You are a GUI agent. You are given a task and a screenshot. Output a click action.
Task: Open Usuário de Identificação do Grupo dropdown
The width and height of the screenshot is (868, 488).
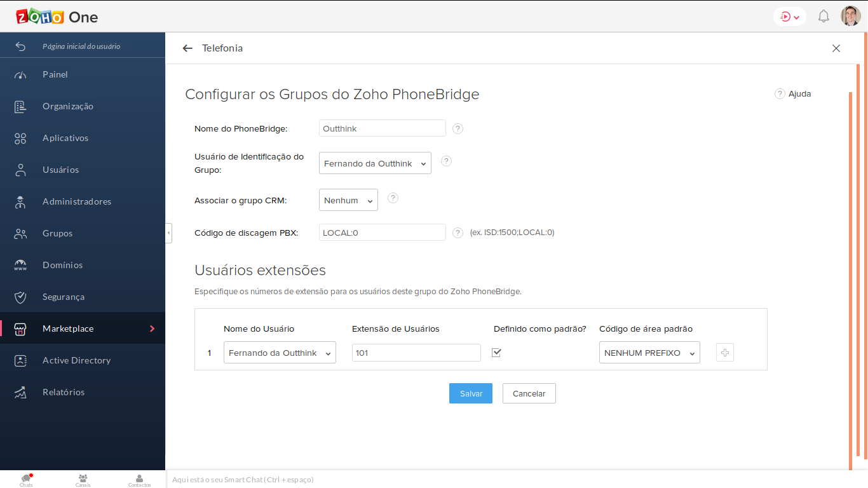coord(375,163)
